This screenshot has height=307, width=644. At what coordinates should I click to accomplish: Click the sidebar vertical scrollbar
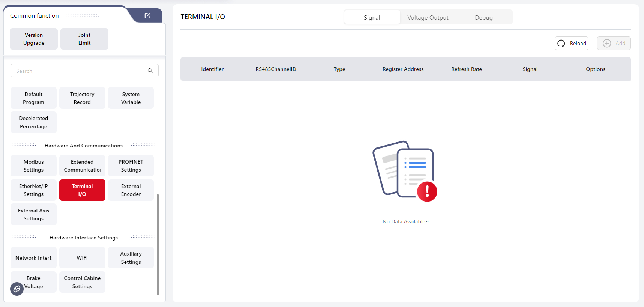click(x=158, y=244)
